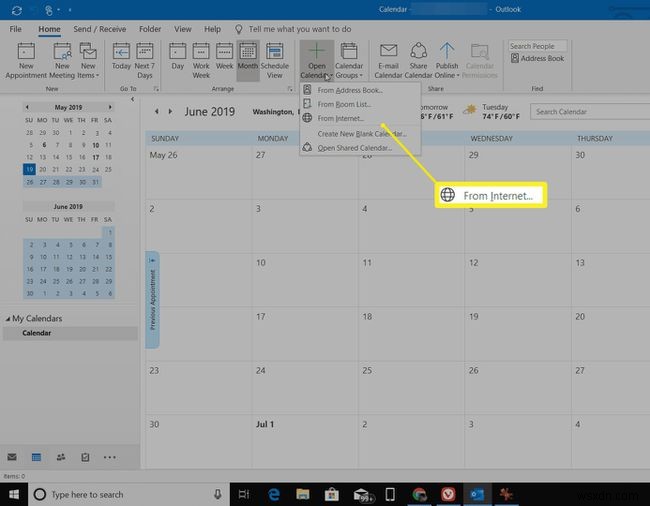Image resolution: width=650 pixels, height=506 pixels.
Task: Click the Search People field
Action: pos(538,46)
